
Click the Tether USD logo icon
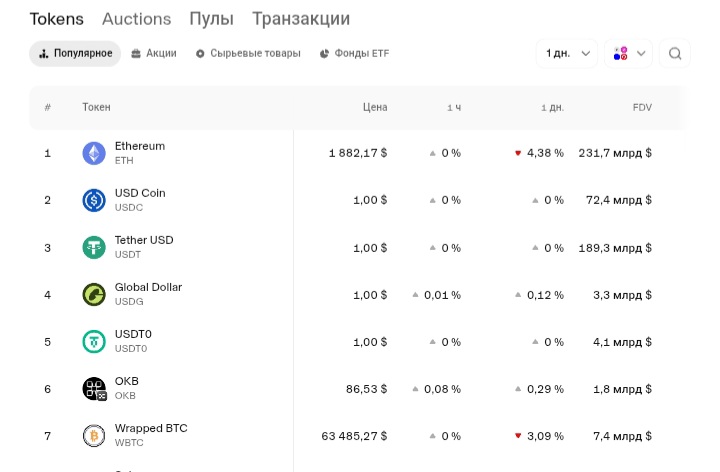point(94,247)
